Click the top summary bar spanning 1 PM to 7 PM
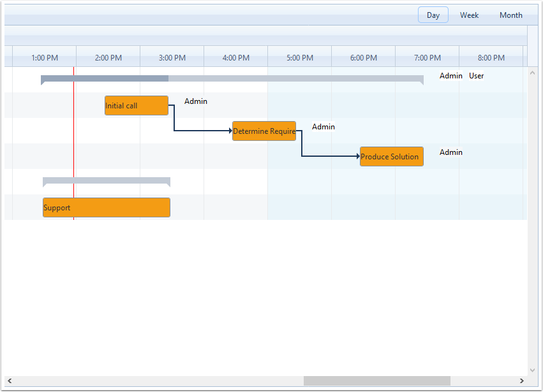The height and width of the screenshot is (392, 543). 232,79
